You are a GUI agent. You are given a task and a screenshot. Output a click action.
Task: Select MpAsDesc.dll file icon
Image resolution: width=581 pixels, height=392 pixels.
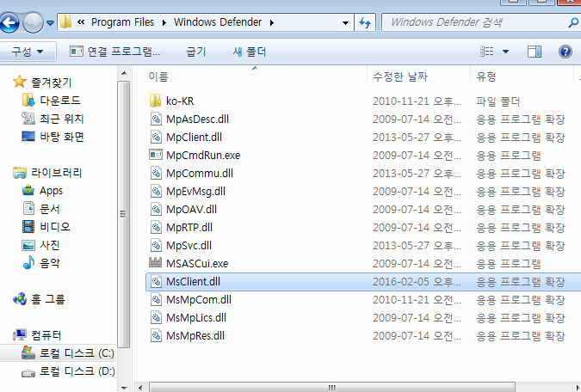[x=156, y=119]
